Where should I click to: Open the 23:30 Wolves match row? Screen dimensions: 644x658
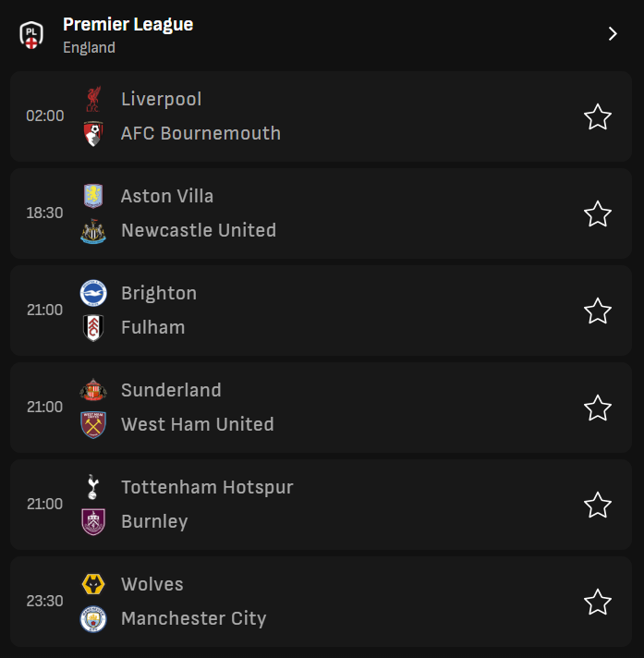[321, 602]
